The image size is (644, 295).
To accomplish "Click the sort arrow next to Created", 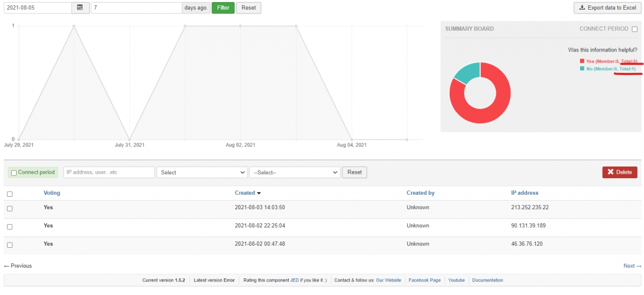I will coord(259,193).
